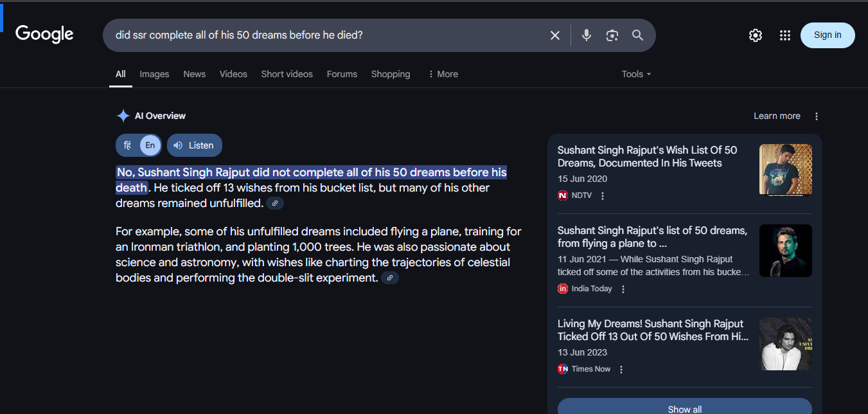The width and height of the screenshot is (868, 414).
Task: Open three-dot menu beside India Today source
Action: point(623,289)
